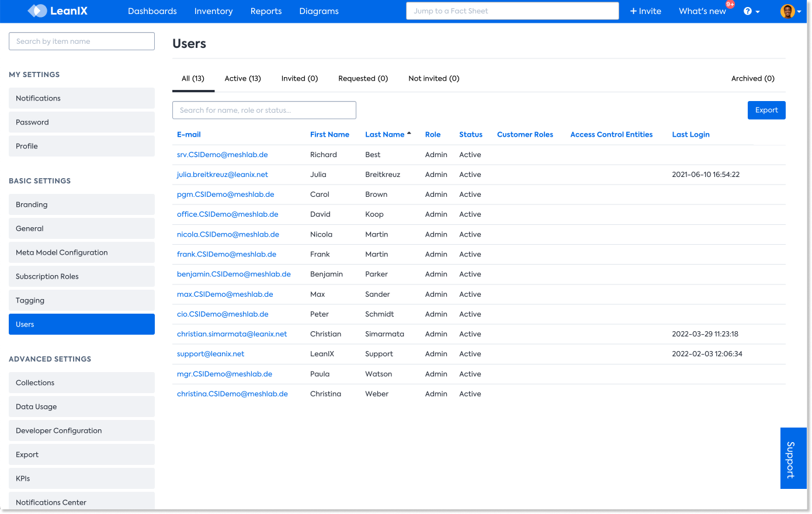Open support@leanix.net user
The width and height of the screenshot is (812, 514).
pos(210,354)
